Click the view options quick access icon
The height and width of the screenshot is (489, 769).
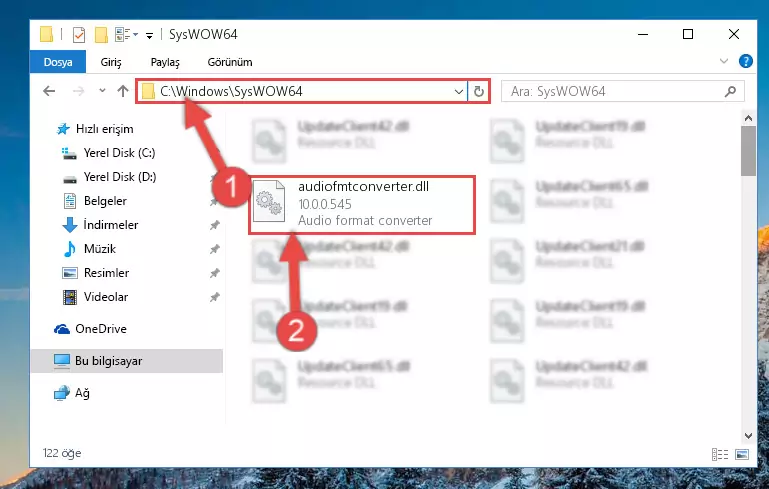(126, 34)
